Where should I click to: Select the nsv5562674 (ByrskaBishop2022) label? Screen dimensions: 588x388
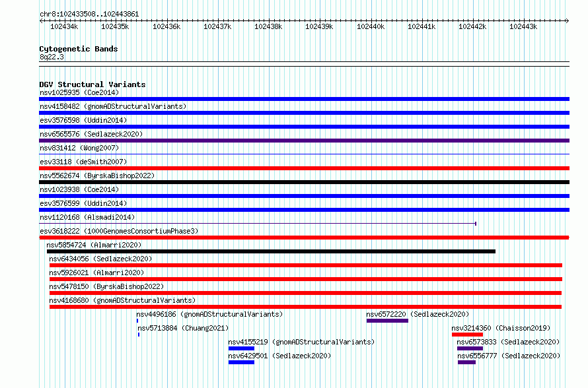point(97,176)
